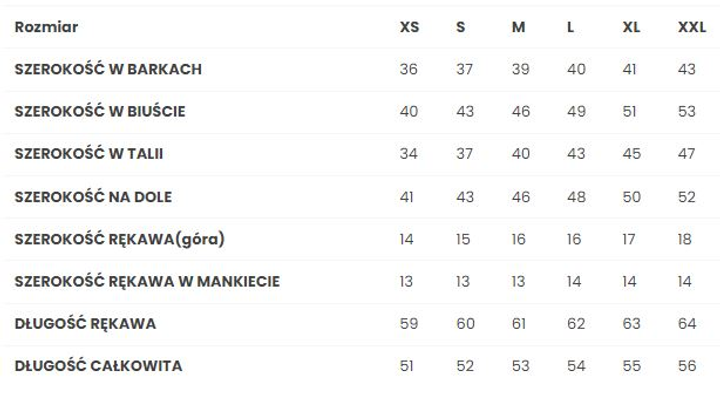Image resolution: width=720 pixels, height=399 pixels.
Task: Click the DŁUGOŚĆ CAŁKOWITA row label
Action: [x=98, y=366]
